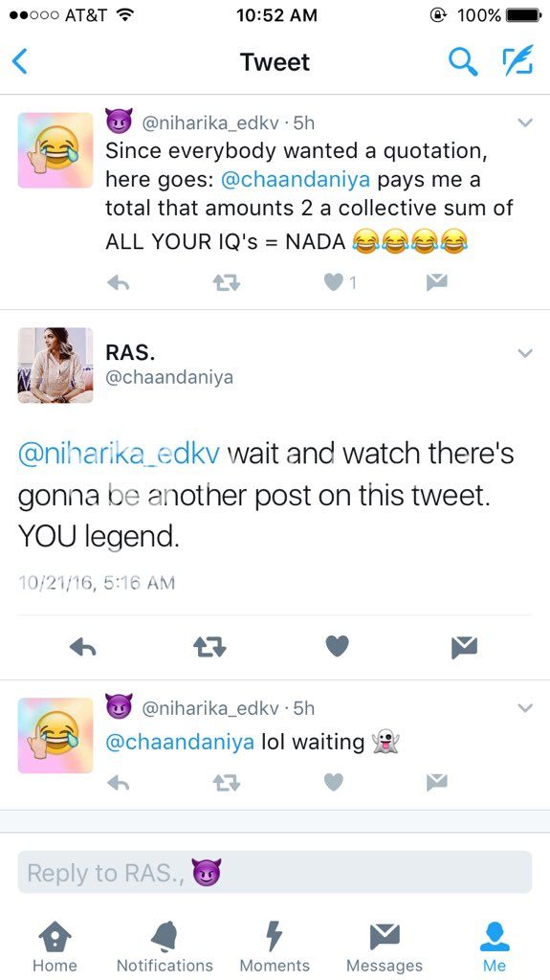The width and height of the screenshot is (550, 980).
Task: Reply to the main RAS. tweet
Action: [x=82, y=647]
